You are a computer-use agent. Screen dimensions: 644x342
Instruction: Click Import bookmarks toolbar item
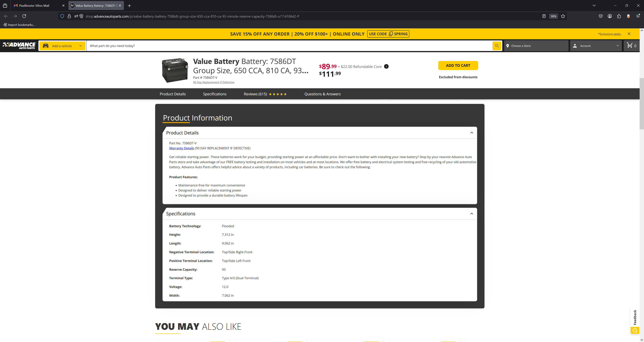point(19,25)
